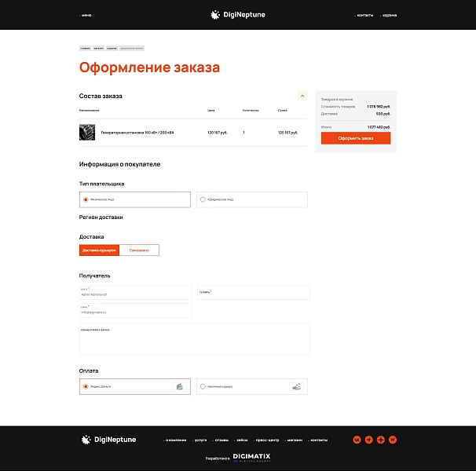The image size is (476, 471).
Task: Click the DigiNeptune footer logo
Action: click(x=108, y=440)
